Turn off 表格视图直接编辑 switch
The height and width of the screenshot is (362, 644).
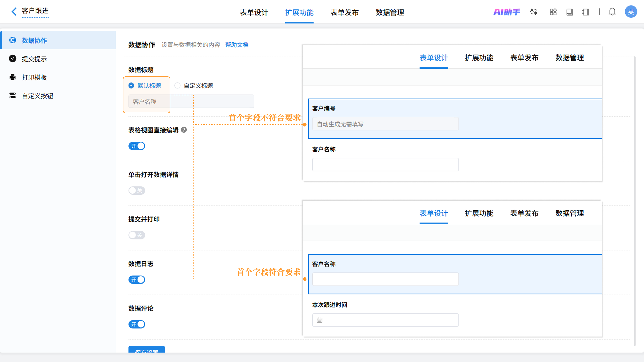click(x=137, y=146)
